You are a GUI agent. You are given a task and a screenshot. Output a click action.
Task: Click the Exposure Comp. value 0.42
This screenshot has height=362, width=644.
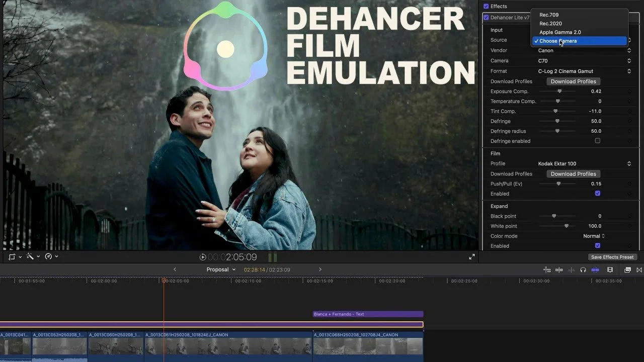click(596, 92)
